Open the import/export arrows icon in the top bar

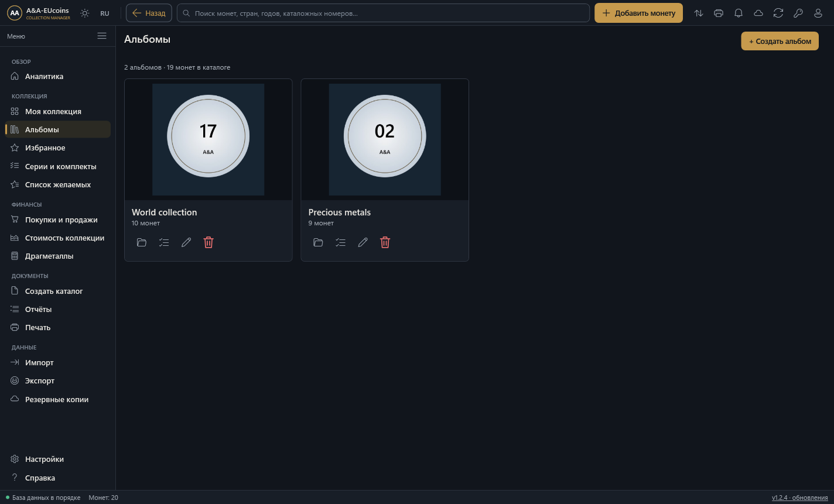(x=699, y=13)
